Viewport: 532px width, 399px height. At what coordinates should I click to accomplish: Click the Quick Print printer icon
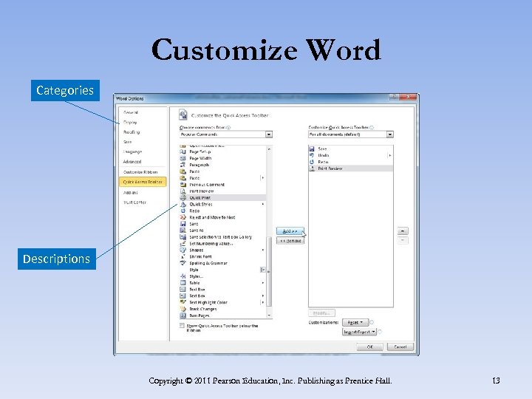coord(183,197)
